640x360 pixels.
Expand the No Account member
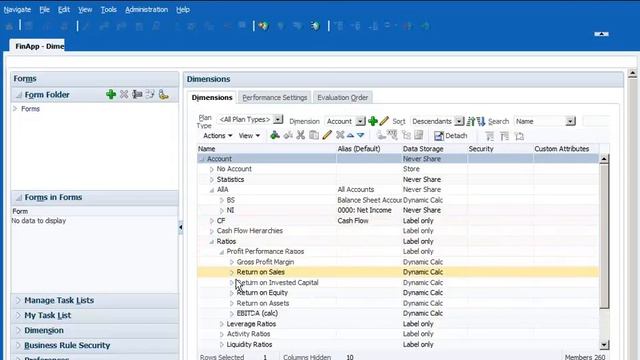point(211,169)
